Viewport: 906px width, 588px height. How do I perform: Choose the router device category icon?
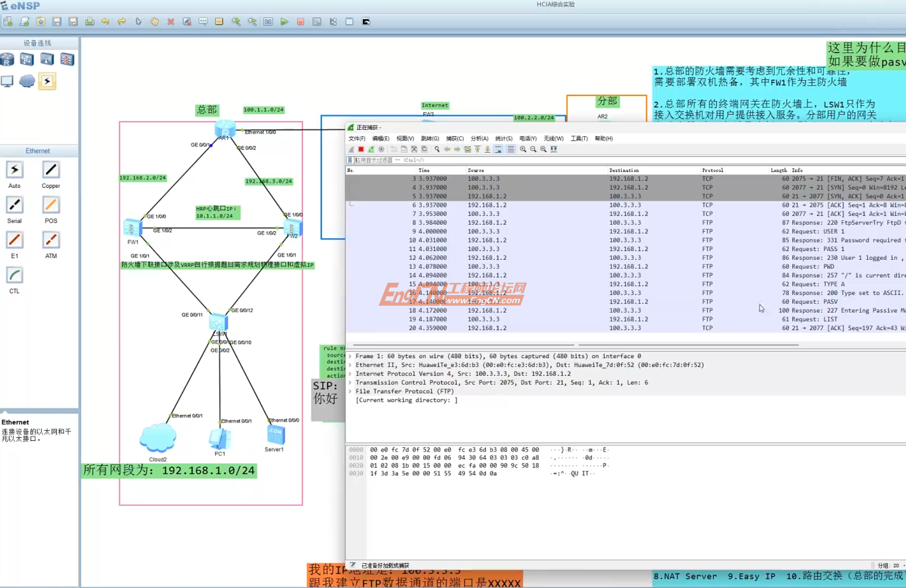click(x=7, y=60)
